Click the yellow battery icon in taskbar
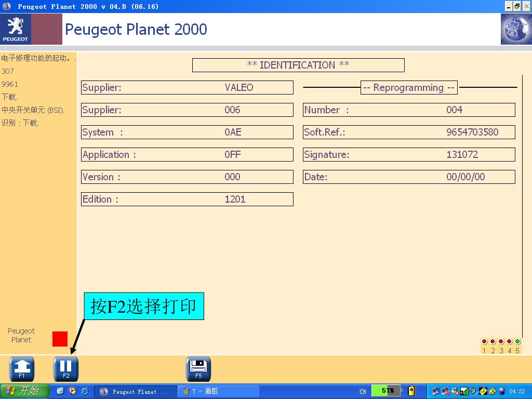 pos(411,391)
